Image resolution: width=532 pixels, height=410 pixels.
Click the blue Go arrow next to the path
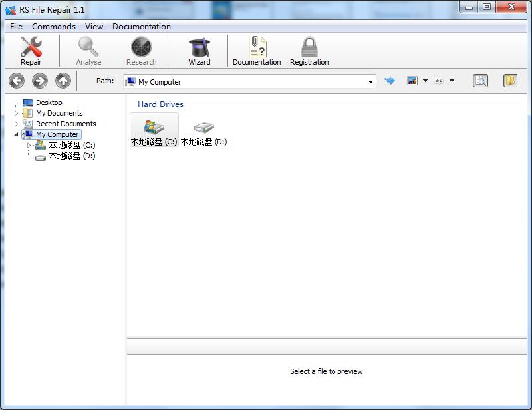[390, 81]
